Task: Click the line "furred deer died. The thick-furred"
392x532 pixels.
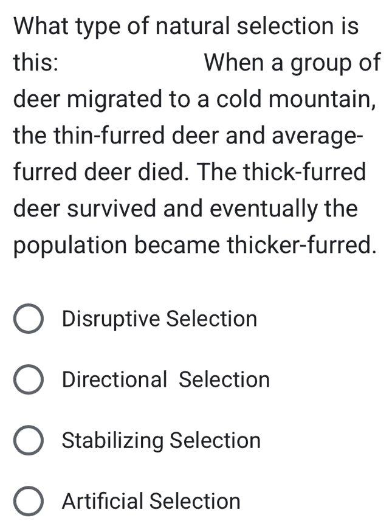Action: point(190,172)
